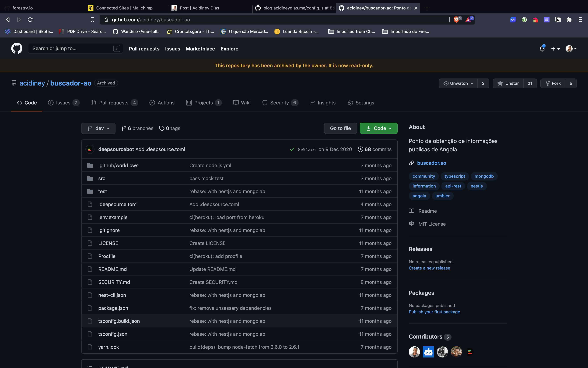Open the Unwatch dropdown

click(x=458, y=83)
